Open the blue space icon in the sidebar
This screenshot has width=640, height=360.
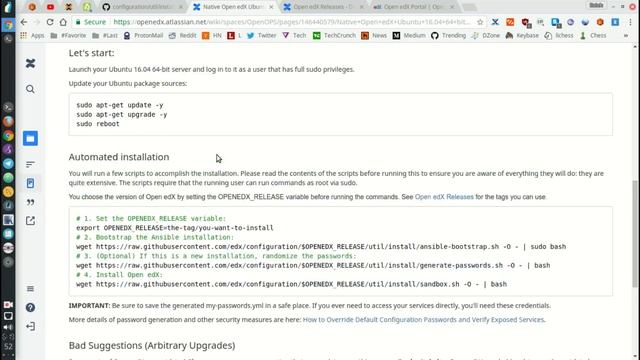(x=30, y=138)
